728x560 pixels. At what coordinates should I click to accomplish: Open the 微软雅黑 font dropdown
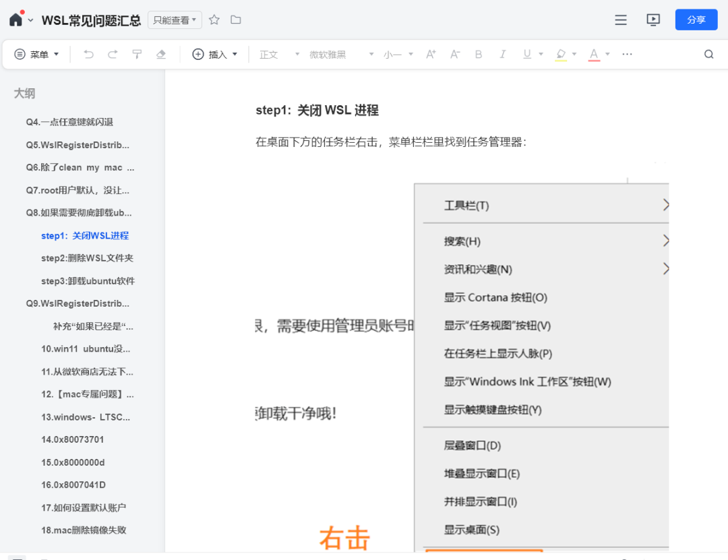(x=341, y=55)
